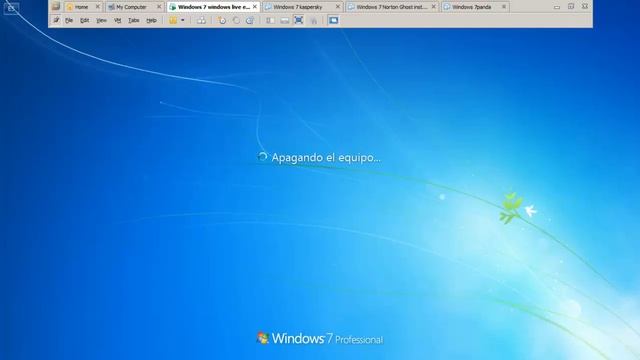The image size is (640, 360).
Task: Click the Unity mode toolbar icon
Action: [x=313, y=20]
